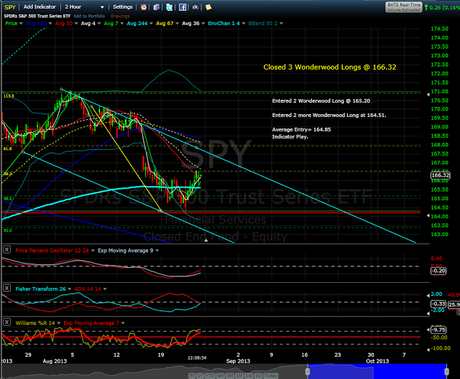The width and height of the screenshot is (460, 379).
Task: Share chart via Facebook icon
Action: [x=182, y=7]
